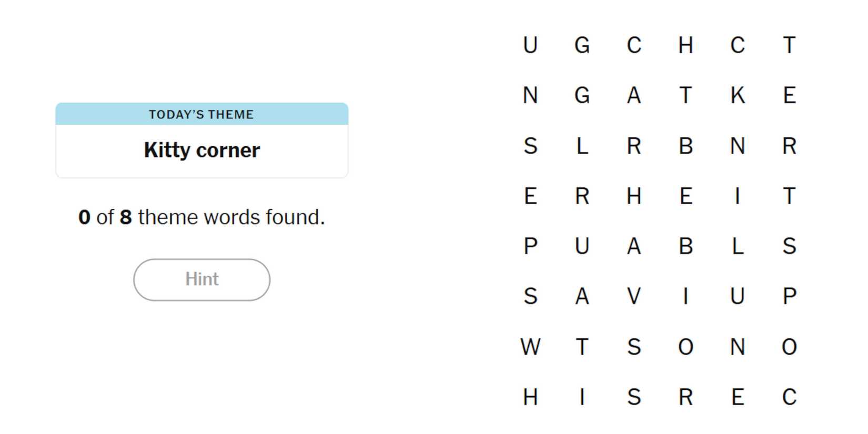Tap the H in the bottom-left corner
The image size is (868, 434).
click(x=530, y=397)
